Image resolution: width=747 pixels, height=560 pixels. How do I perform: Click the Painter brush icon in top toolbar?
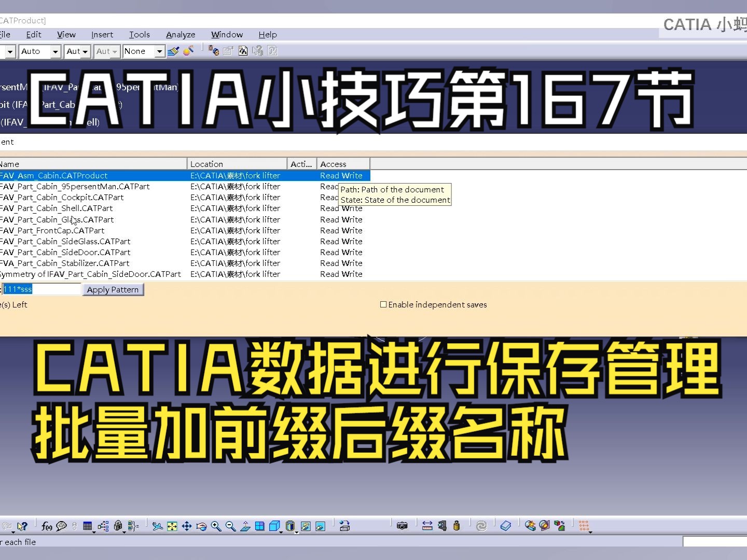tap(173, 51)
